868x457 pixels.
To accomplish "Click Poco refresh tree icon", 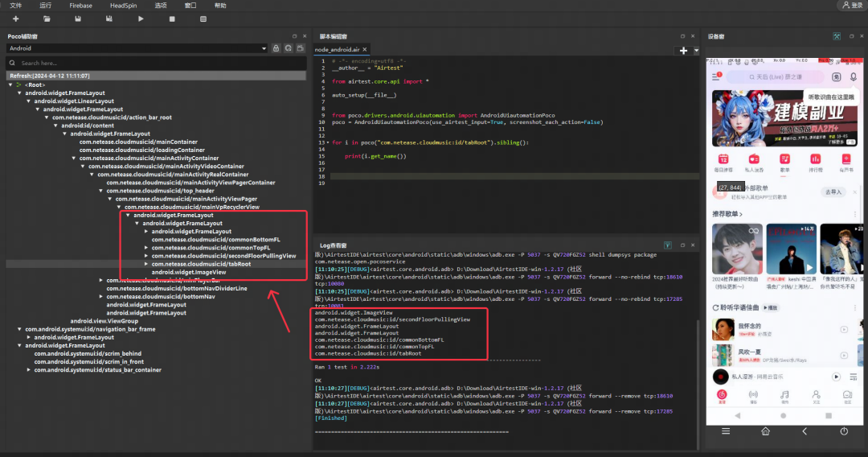I will 289,48.
